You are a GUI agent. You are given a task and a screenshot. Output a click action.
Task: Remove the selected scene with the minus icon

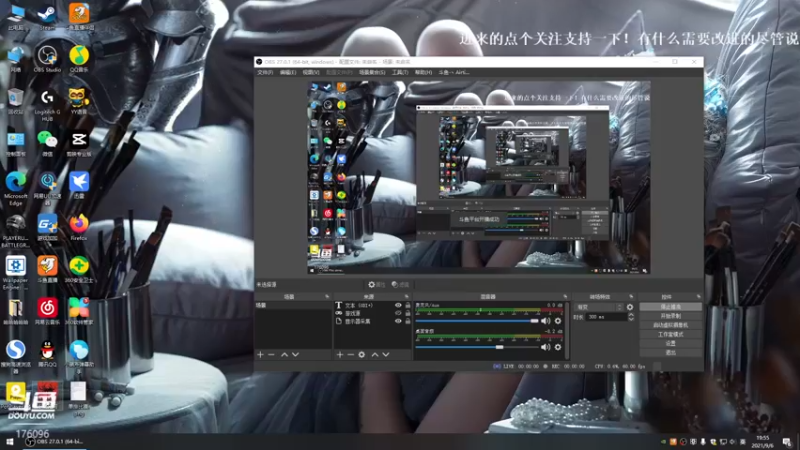(x=271, y=355)
